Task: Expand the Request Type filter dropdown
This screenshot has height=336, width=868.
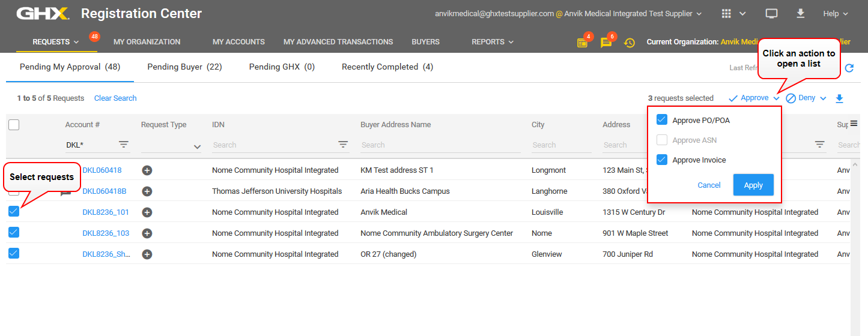Action: 197,146
